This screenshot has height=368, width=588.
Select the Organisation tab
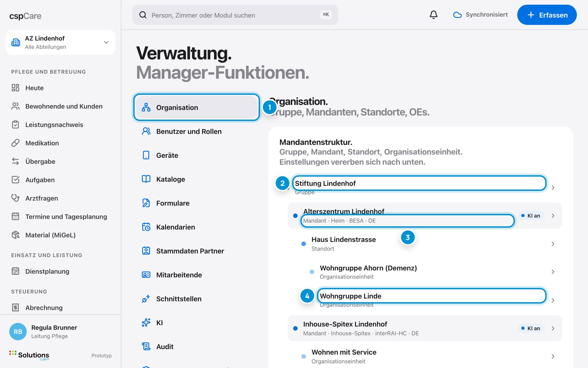197,107
